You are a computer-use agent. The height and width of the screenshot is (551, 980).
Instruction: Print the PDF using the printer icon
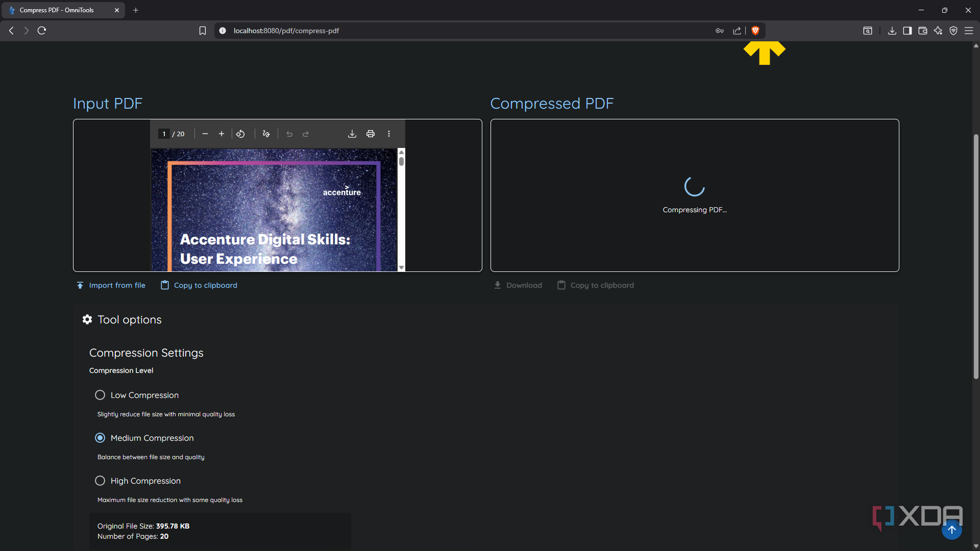tap(371, 134)
